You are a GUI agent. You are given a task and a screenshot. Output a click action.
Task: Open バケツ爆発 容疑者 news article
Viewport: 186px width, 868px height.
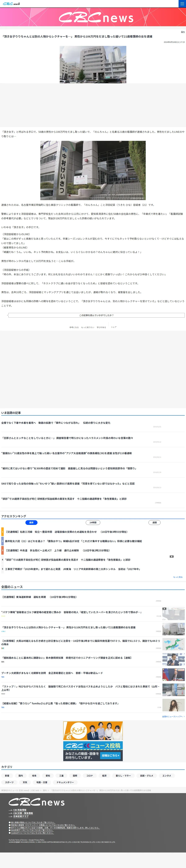point(71,612)
